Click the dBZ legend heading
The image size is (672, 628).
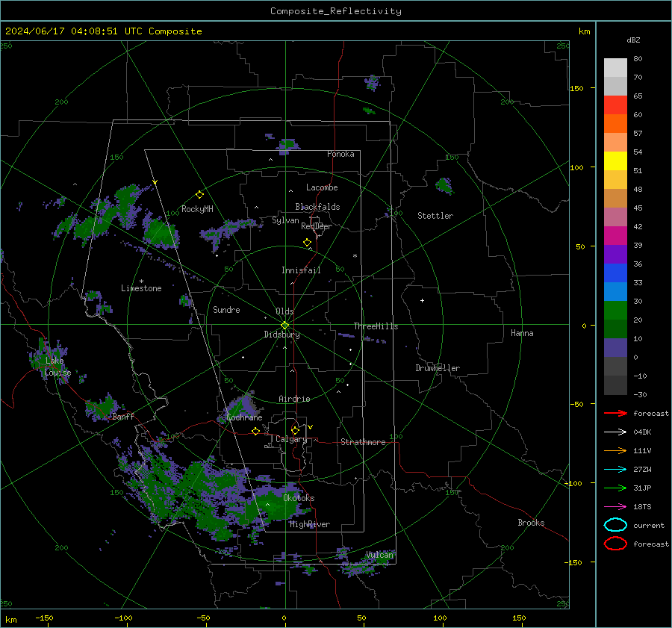[633, 40]
